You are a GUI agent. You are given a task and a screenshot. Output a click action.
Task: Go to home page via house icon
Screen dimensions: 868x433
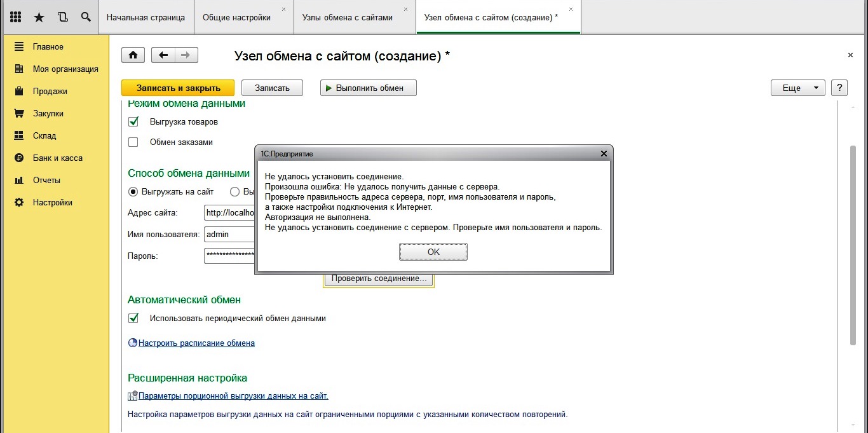[x=133, y=55]
